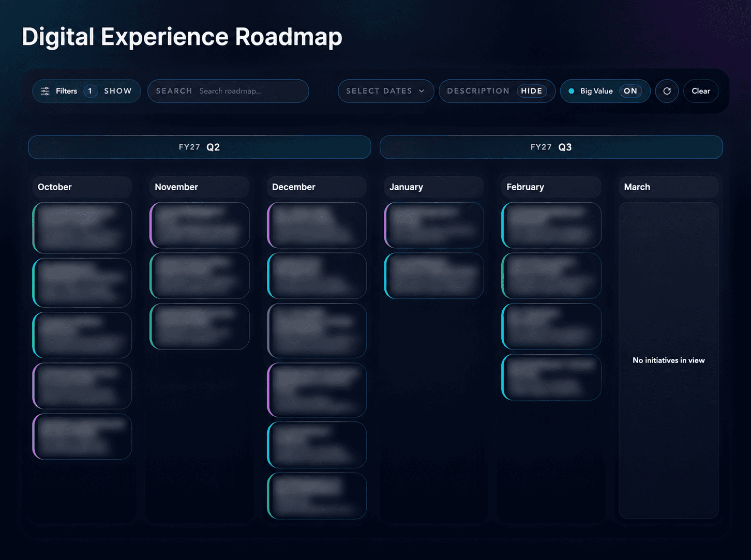751x560 pixels.
Task: Open the last initiative card under November
Action: (x=199, y=326)
